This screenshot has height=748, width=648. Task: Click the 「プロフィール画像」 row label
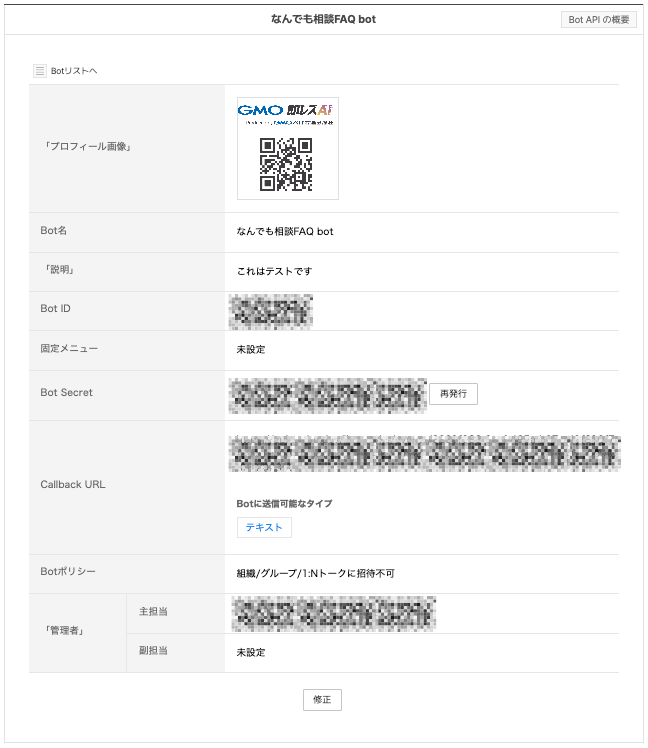tap(86, 147)
